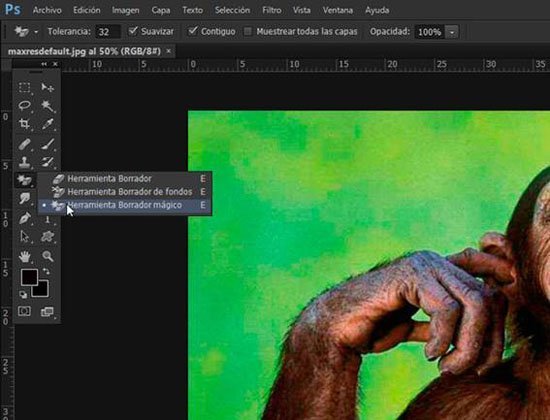The width and height of the screenshot is (550, 420).
Task: Click the Zoom magnifier tool
Action: (48, 256)
